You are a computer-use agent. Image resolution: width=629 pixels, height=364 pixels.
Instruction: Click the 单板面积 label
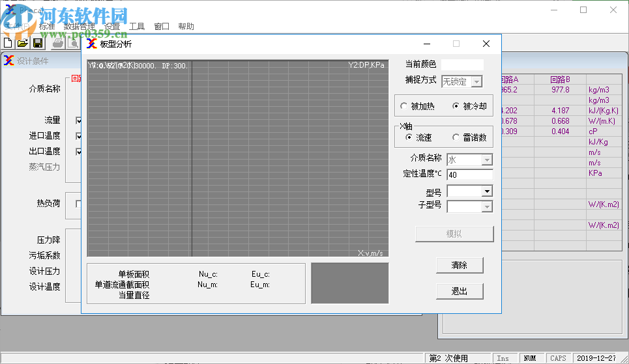click(134, 274)
